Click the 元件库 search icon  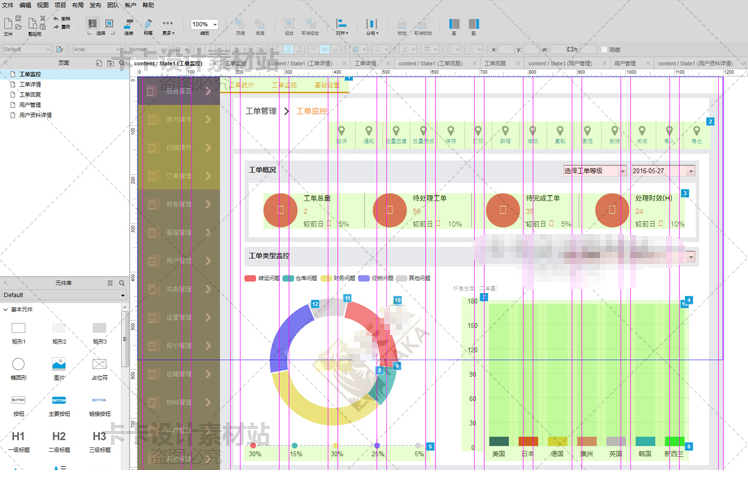point(122,283)
